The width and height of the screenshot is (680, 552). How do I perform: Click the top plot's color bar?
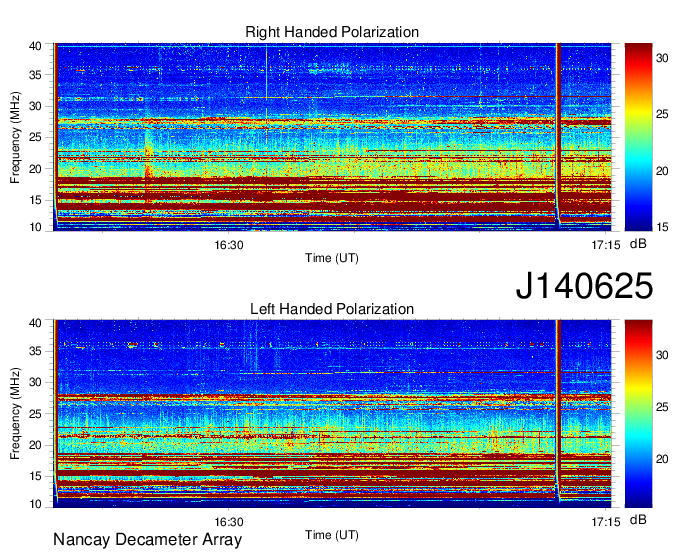point(638,137)
